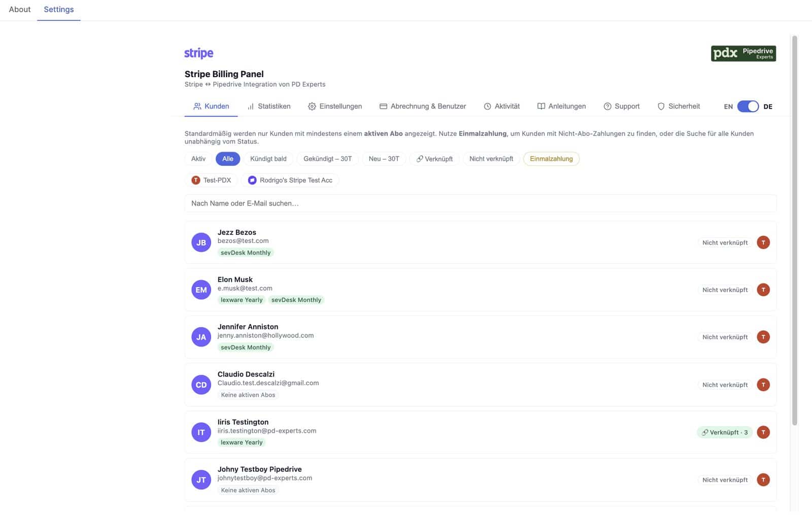The width and height of the screenshot is (812, 515).
Task: Click sevDesk Monthly tag under Elon Musk
Action: click(296, 300)
